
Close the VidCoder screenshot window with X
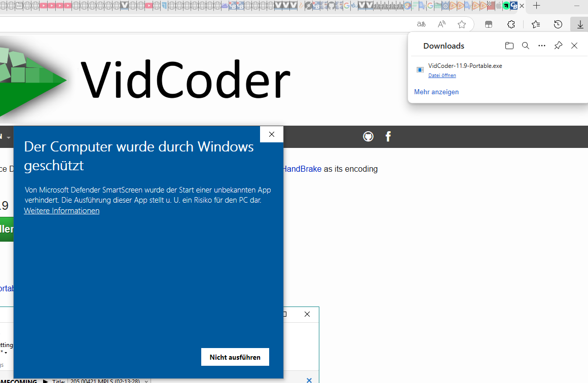[307, 314]
